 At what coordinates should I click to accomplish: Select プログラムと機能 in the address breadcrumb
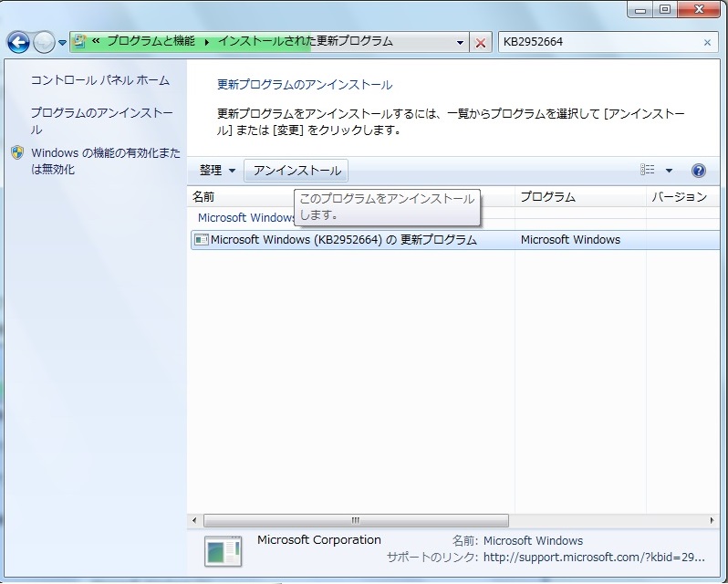(x=151, y=41)
